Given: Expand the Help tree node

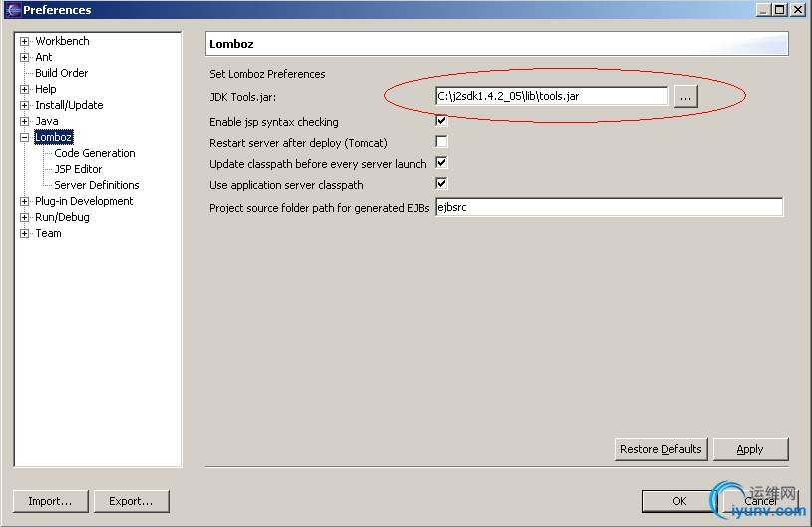Looking at the screenshot, I should (x=24, y=89).
